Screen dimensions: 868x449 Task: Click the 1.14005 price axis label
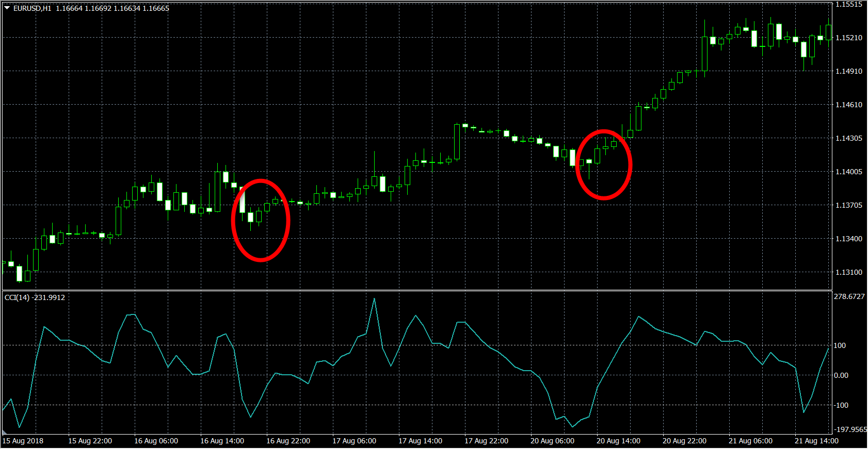[848, 172]
